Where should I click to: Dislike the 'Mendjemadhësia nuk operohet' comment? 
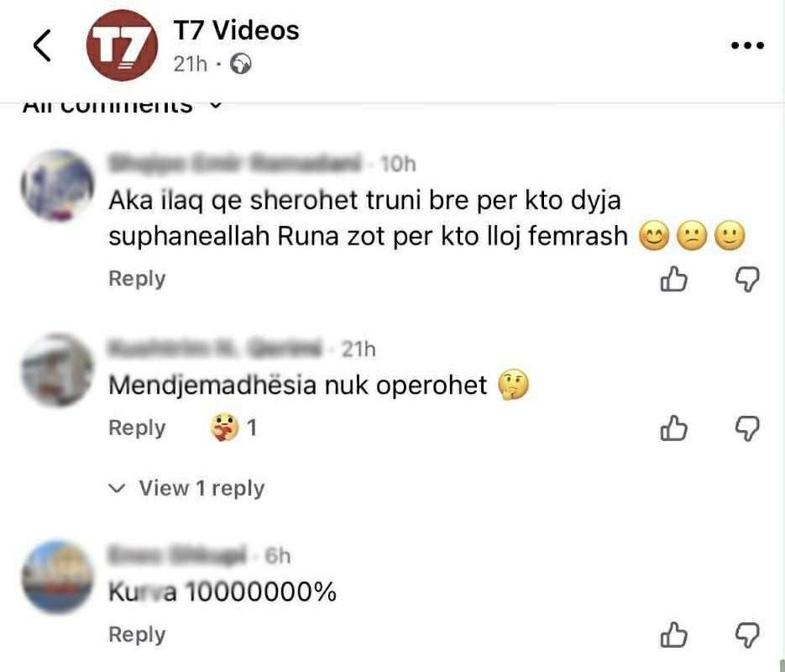point(747,428)
